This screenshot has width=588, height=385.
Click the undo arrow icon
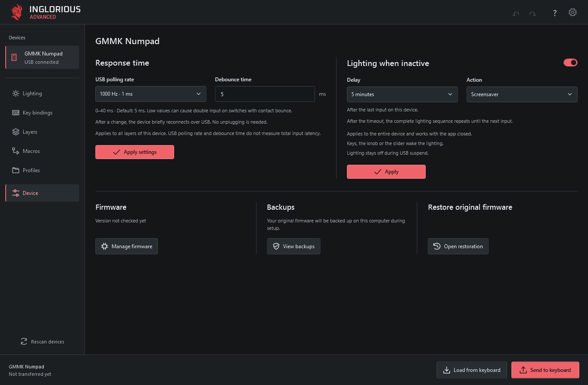(516, 14)
